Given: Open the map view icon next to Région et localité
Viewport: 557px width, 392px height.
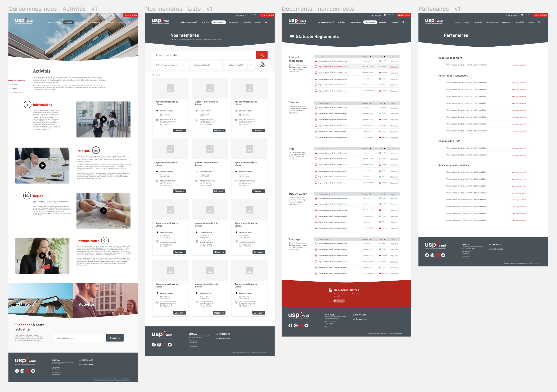Looking at the screenshot, I should [x=262, y=65].
